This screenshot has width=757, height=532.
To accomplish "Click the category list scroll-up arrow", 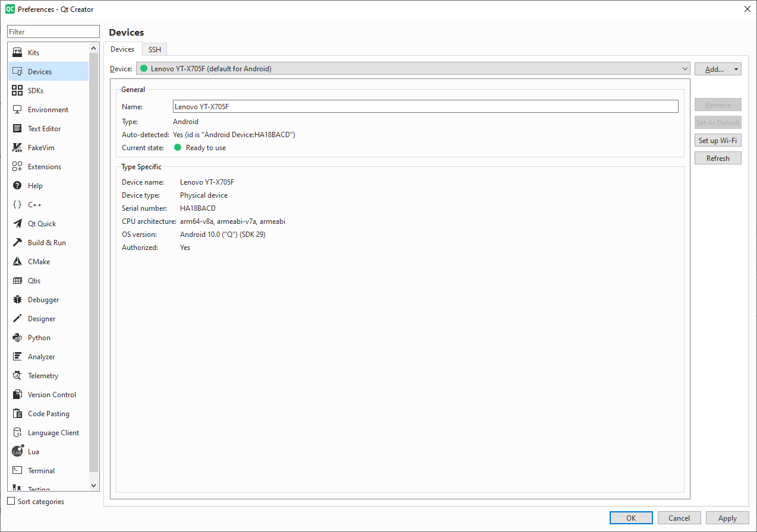I will pos(94,47).
